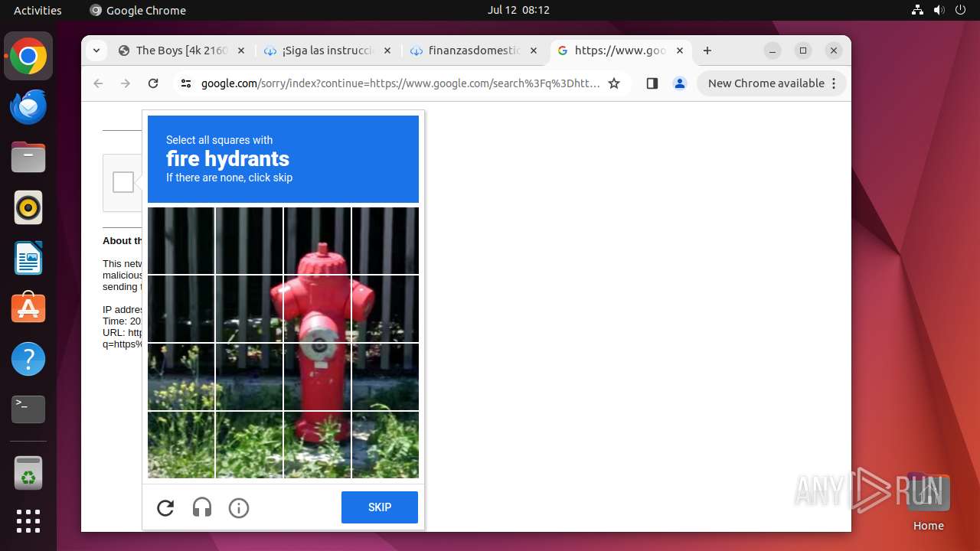Open Ubuntu Software from the dock
This screenshot has height=551, width=980.
[x=28, y=309]
